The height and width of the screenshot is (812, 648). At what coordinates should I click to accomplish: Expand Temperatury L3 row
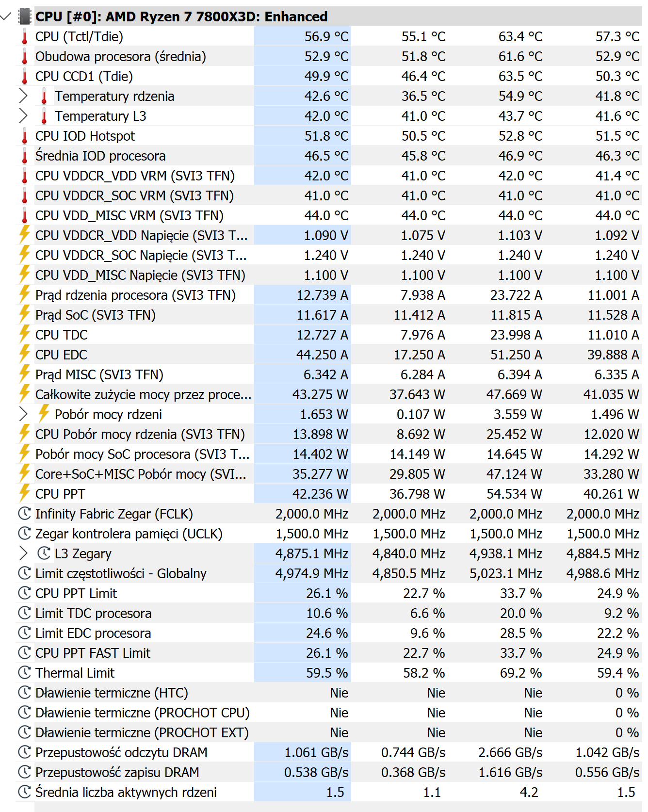click(23, 116)
